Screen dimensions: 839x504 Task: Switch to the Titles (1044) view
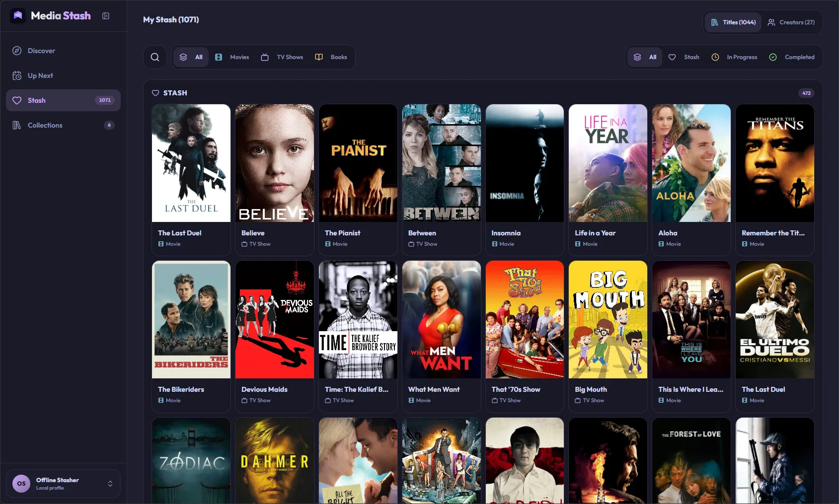(x=733, y=22)
